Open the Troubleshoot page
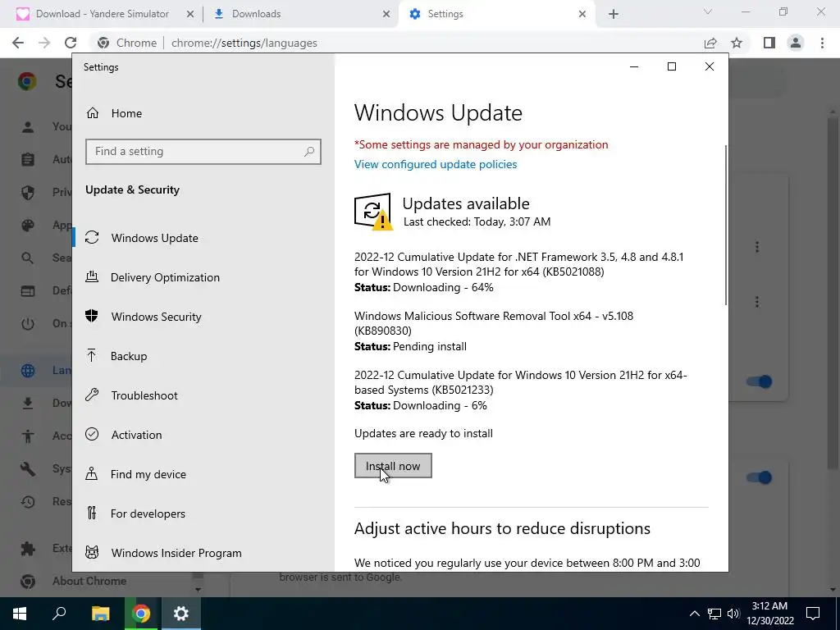840x630 pixels. coord(144,395)
